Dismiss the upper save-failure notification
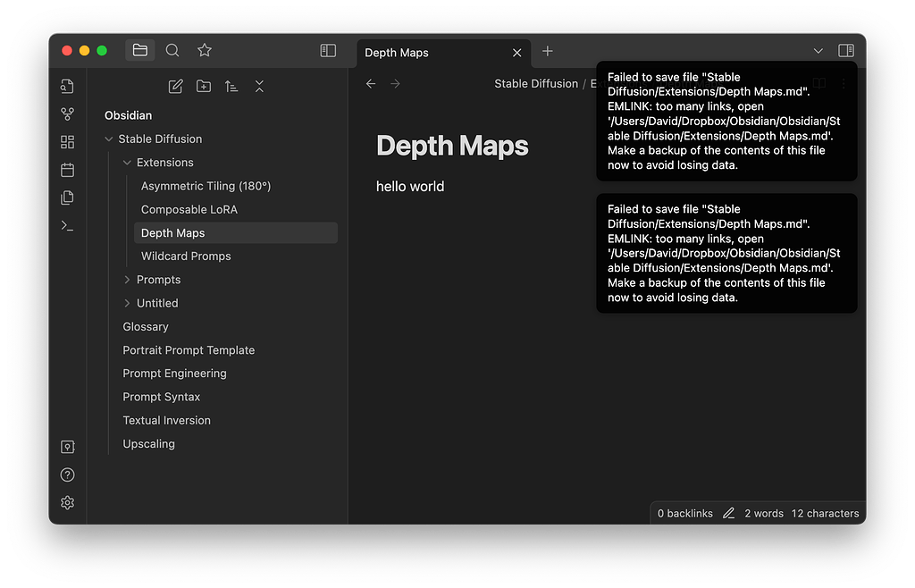Viewport: 915px width, 588px height. 726,122
